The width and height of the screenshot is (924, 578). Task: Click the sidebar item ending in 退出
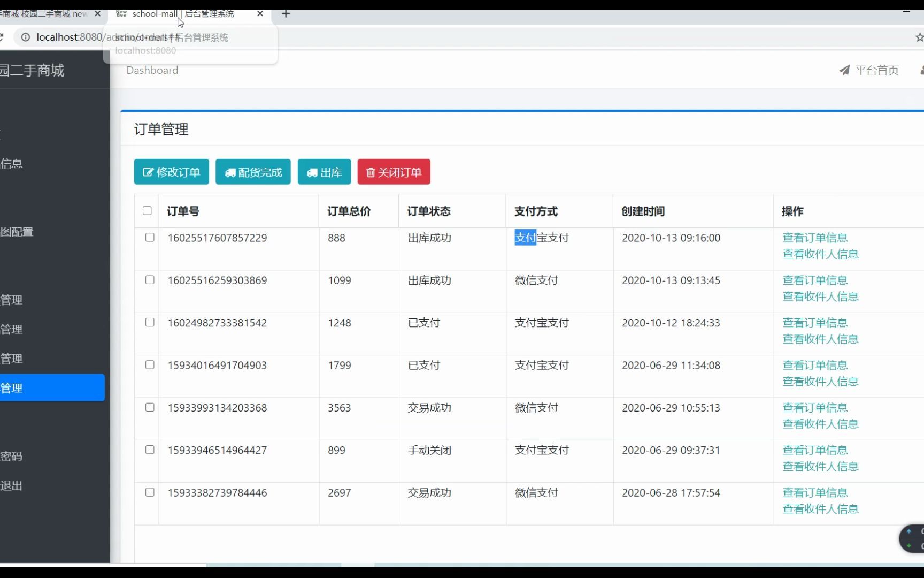[12, 485]
